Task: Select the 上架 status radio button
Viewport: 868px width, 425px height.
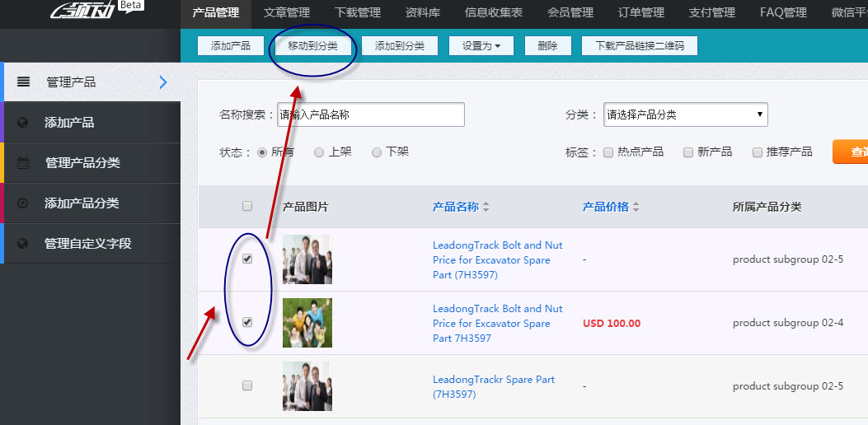Action: point(319,152)
